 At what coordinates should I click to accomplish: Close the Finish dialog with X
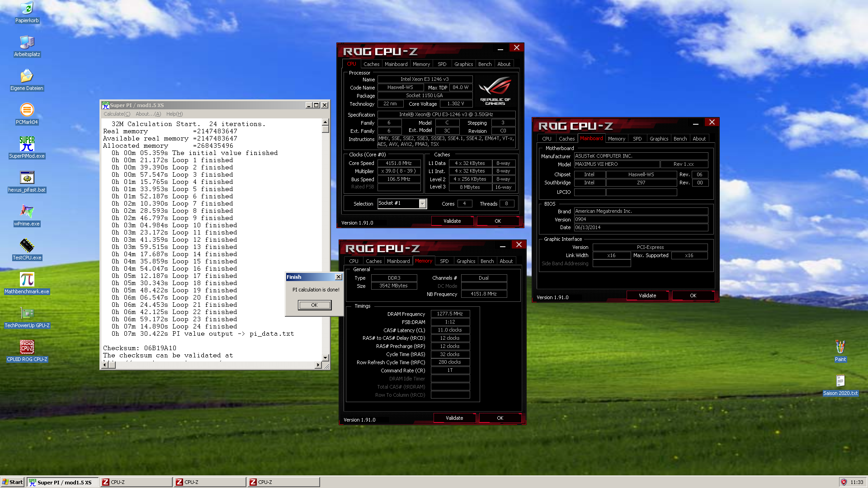(338, 277)
